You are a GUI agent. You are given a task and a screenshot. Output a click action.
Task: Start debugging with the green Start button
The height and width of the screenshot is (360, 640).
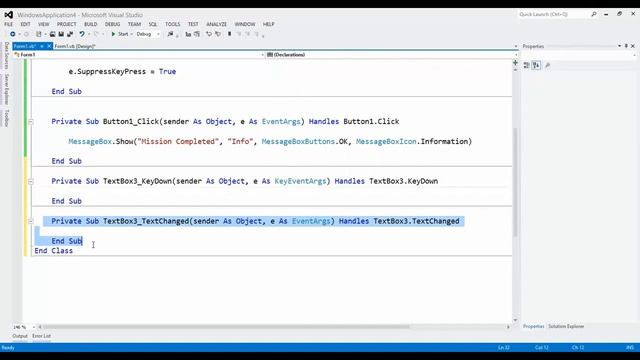tap(120, 34)
